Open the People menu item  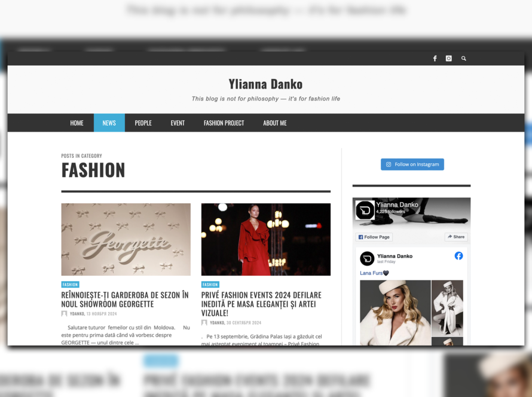coord(143,123)
